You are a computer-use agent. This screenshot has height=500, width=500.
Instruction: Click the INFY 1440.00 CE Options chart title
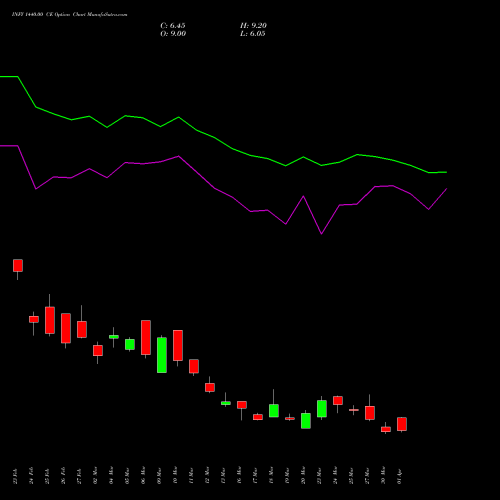[x=69, y=15]
